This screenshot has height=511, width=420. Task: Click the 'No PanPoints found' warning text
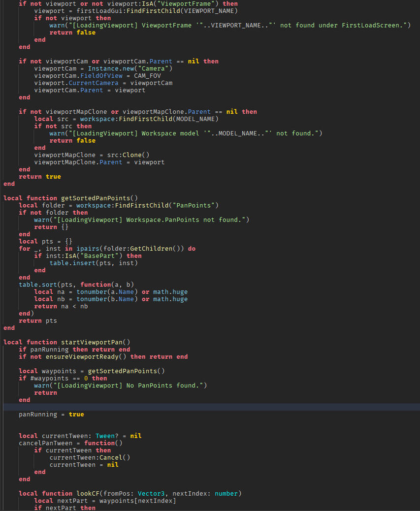[131, 385]
